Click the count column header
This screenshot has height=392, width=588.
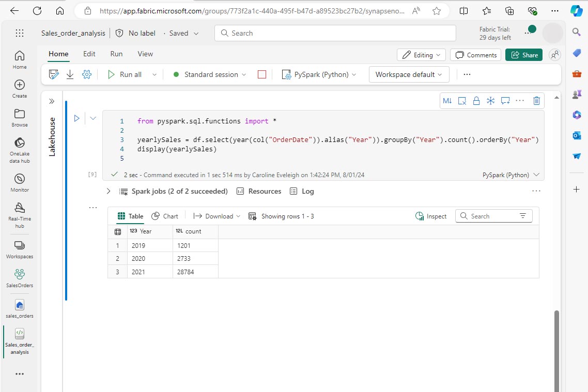coord(195,231)
